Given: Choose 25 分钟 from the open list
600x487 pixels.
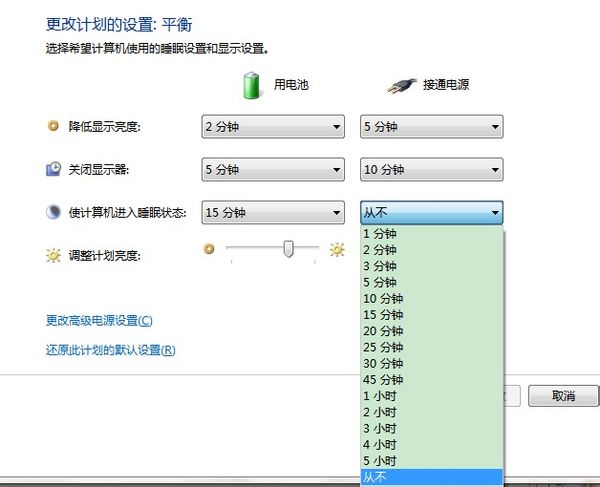Looking at the screenshot, I should coord(432,347).
